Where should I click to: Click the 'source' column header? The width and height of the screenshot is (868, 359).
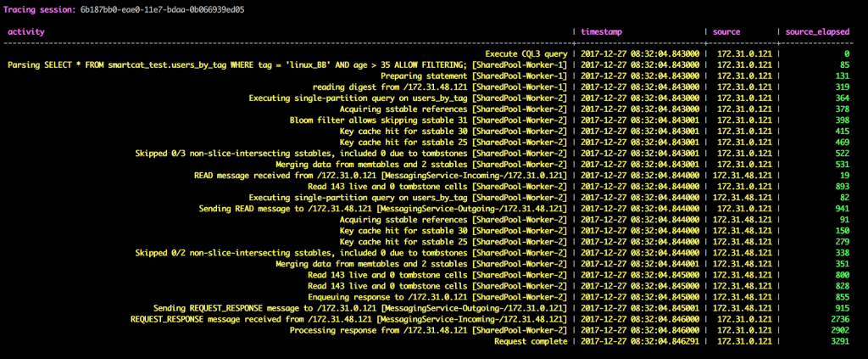[728, 31]
